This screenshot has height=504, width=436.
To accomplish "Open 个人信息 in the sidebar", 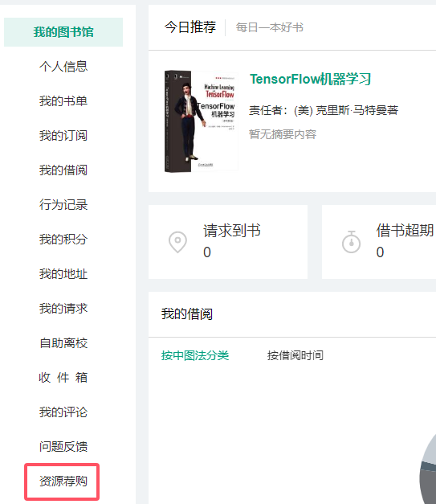I will click(x=63, y=67).
